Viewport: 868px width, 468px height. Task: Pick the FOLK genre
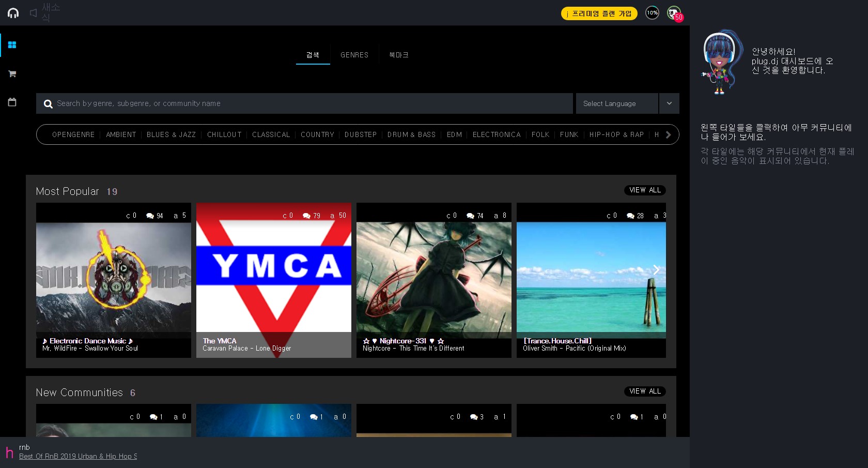coord(540,134)
